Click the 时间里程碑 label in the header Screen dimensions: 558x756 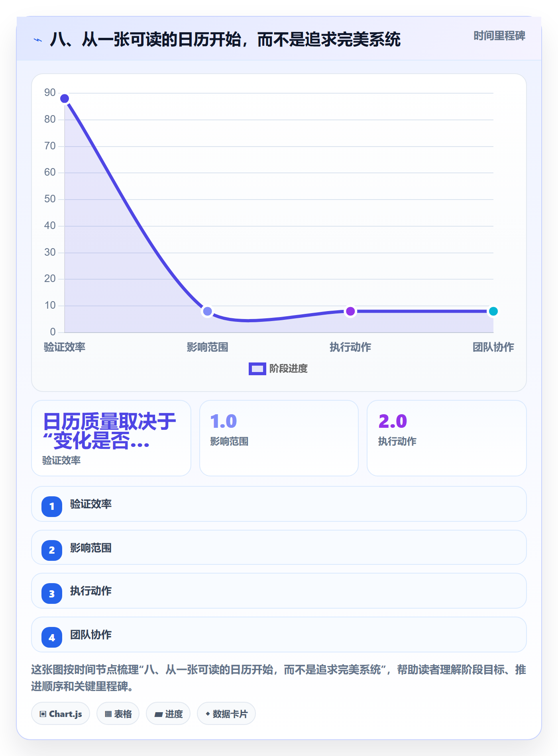point(499,36)
